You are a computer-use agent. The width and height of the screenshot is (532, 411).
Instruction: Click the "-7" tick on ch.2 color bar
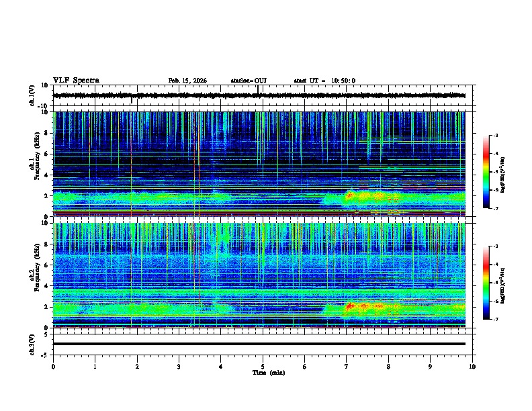tap(495, 319)
